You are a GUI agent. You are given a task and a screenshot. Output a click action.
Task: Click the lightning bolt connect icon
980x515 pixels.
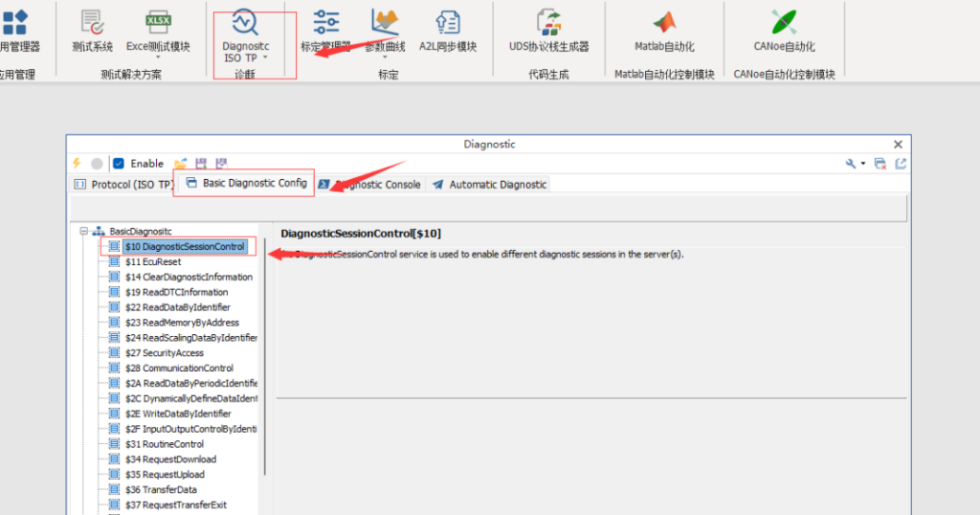[x=77, y=164]
